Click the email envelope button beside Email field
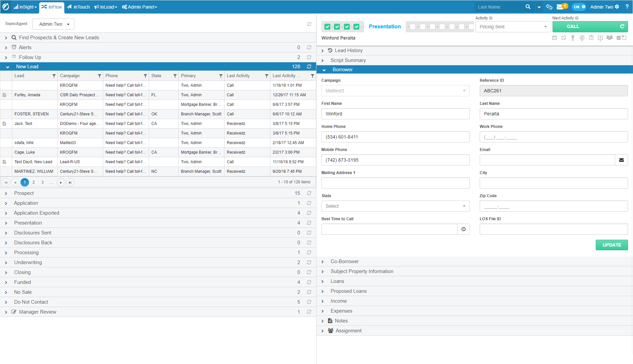The width and height of the screenshot is (633, 364). (621, 160)
